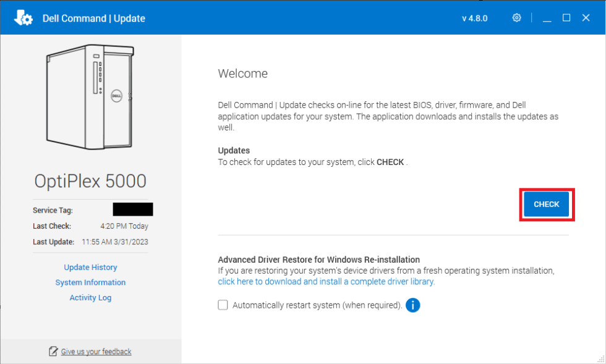Click the feedback pencil icon
This screenshot has height=364, width=606.
pyautogui.click(x=53, y=351)
